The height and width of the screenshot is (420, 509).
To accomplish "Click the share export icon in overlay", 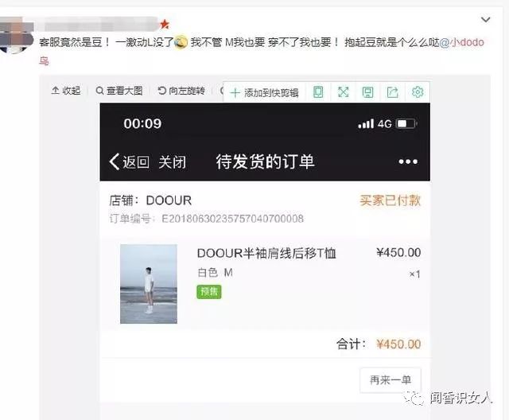I will click(392, 92).
